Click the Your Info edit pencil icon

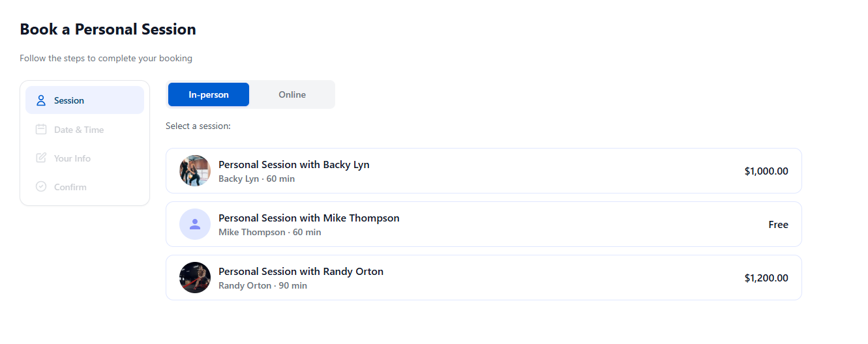[x=41, y=158]
